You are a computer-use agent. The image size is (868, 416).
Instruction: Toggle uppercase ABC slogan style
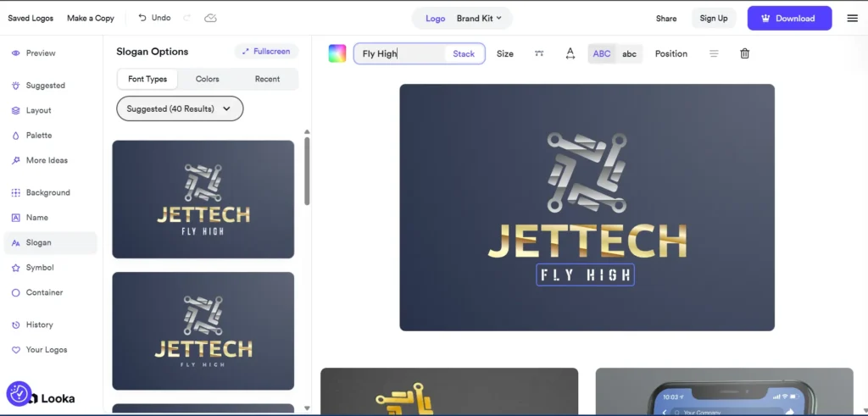tap(602, 53)
